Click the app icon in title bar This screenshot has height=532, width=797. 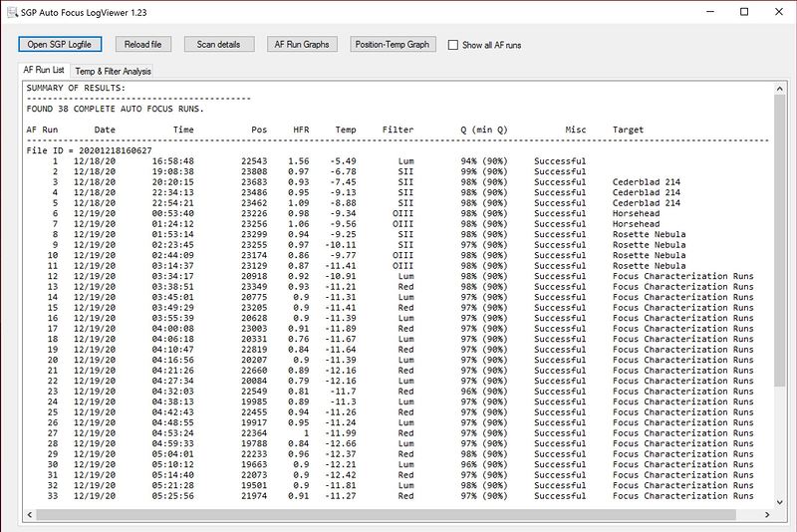point(12,12)
